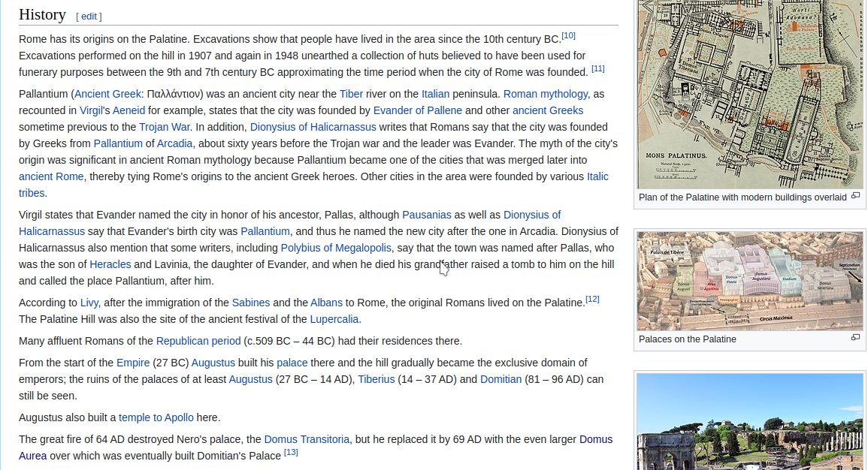The width and height of the screenshot is (868, 470).
Task: Open the Albans link
Action: [326, 303]
